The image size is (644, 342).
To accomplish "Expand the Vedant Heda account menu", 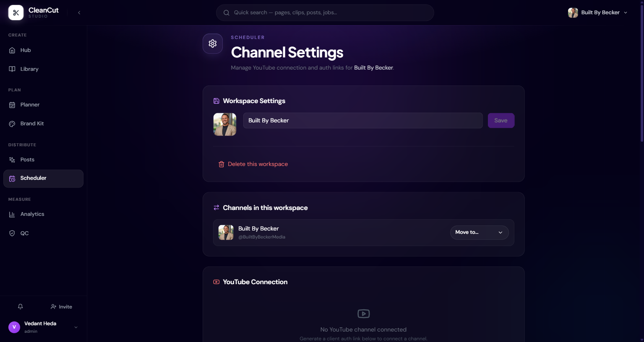I will (43, 327).
